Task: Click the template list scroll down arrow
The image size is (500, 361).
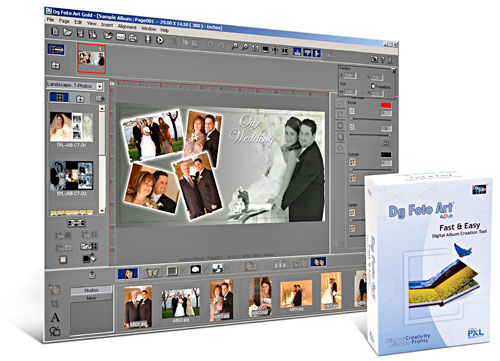Action: click(x=102, y=211)
